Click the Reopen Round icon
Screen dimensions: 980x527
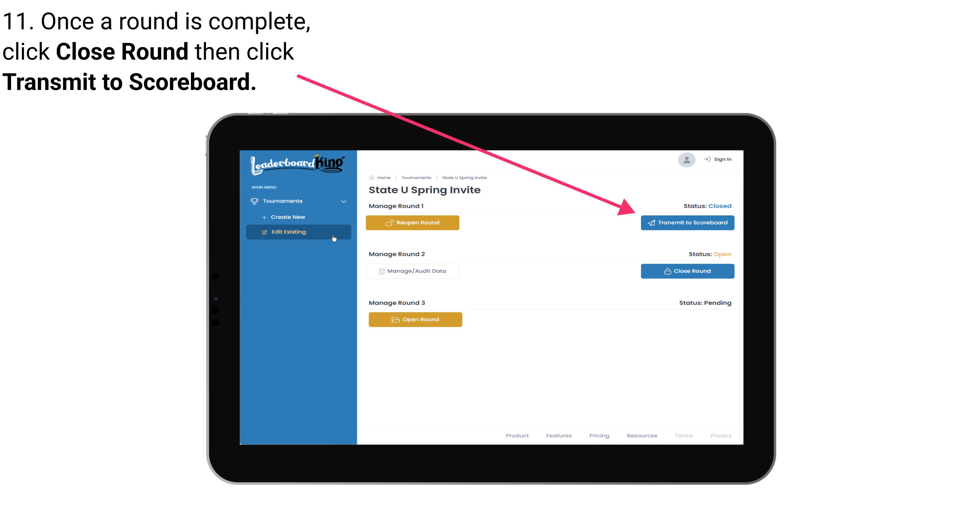tap(390, 223)
